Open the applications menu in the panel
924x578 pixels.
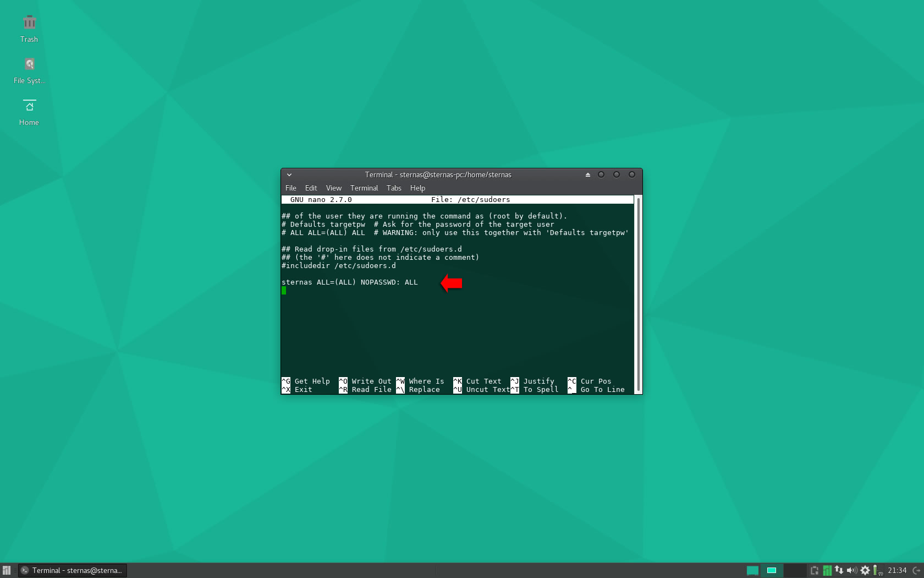tap(7, 570)
